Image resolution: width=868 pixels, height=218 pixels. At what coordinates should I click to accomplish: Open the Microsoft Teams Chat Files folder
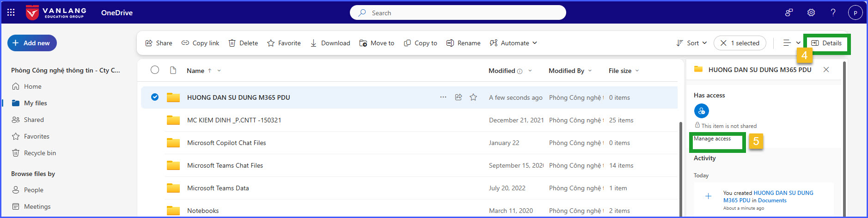(x=225, y=165)
